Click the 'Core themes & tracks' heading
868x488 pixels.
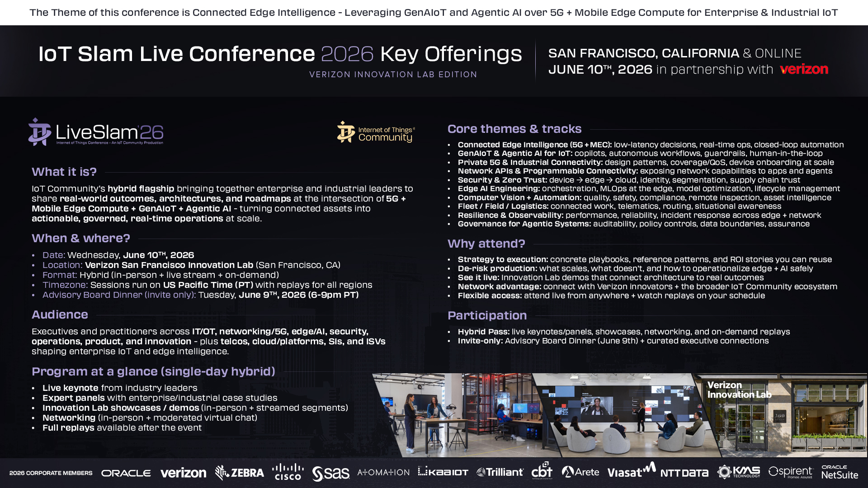514,129
